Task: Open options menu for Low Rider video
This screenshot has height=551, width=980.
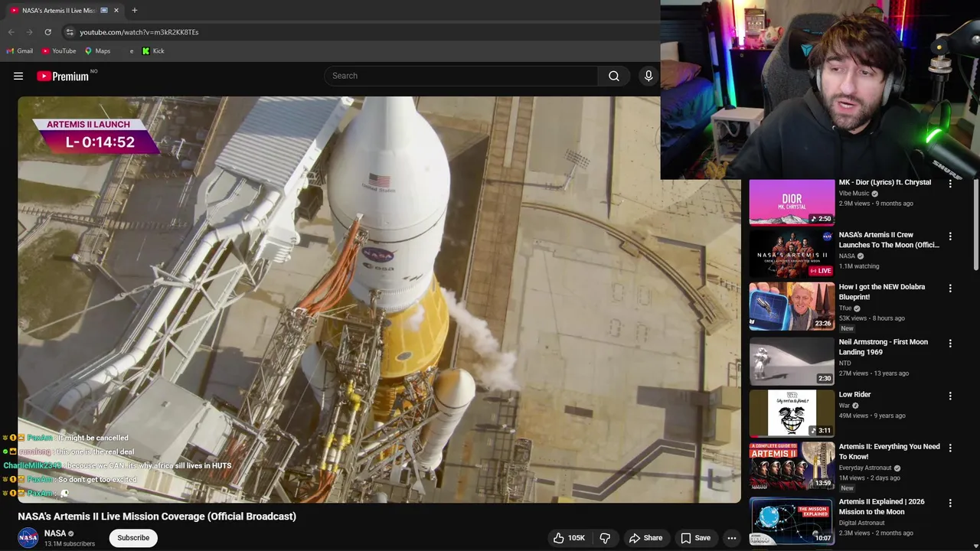Action: pos(950,396)
